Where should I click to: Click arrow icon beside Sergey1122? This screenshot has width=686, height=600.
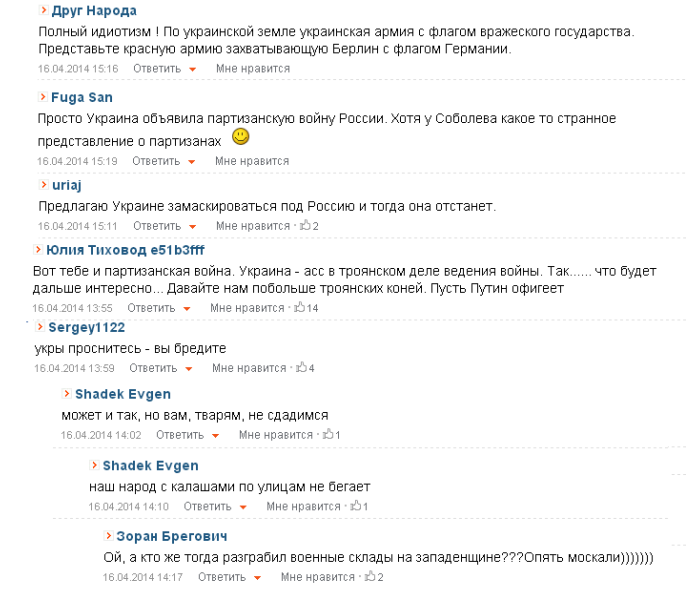(40, 327)
